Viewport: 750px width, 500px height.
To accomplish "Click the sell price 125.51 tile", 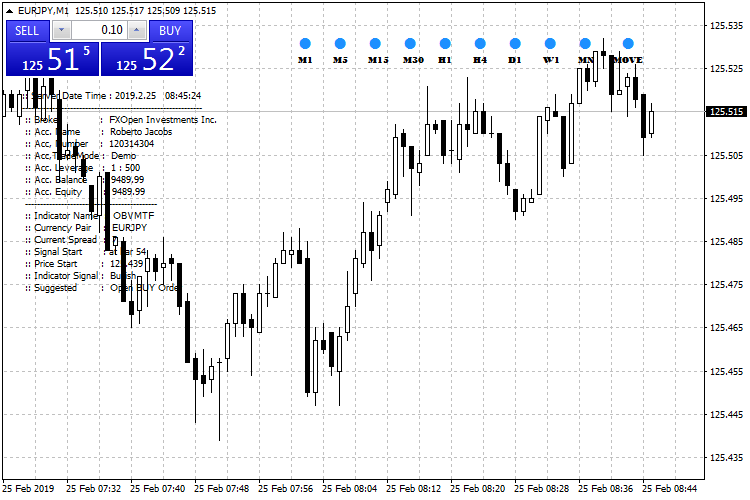I will pyautogui.click(x=50, y=59).
